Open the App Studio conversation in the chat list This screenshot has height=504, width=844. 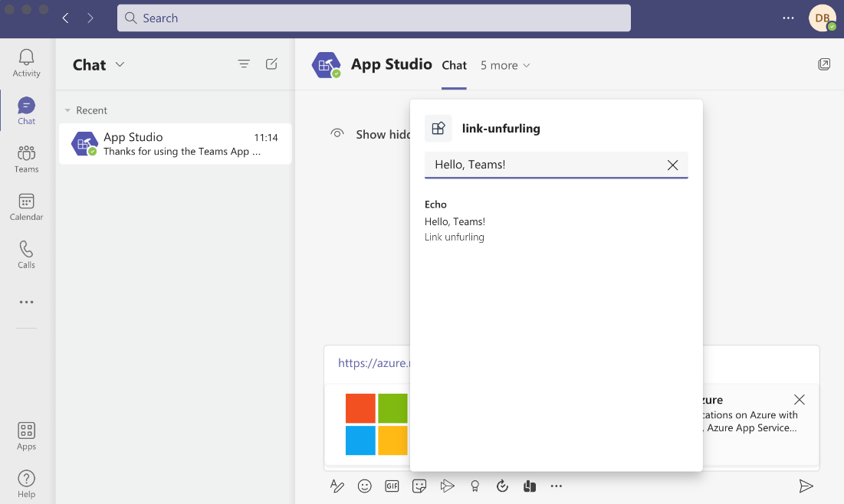click(x=176, y=144)
